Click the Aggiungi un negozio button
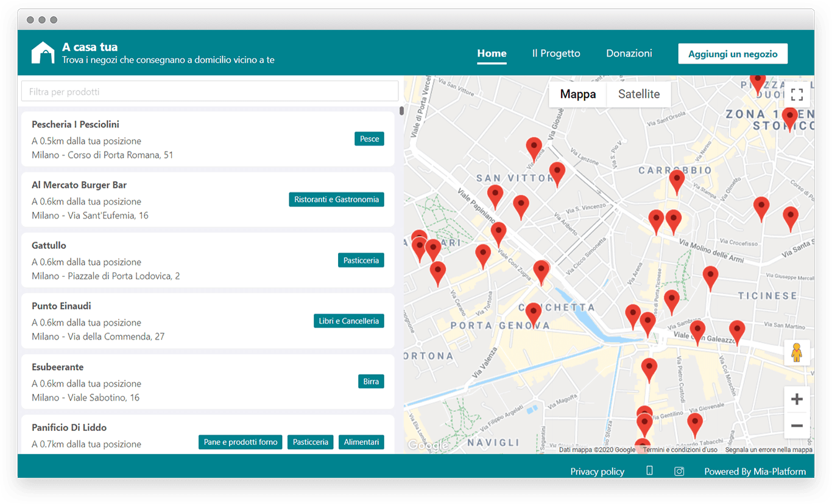Viewport: 832px width, 504px height. pos(733,54)
